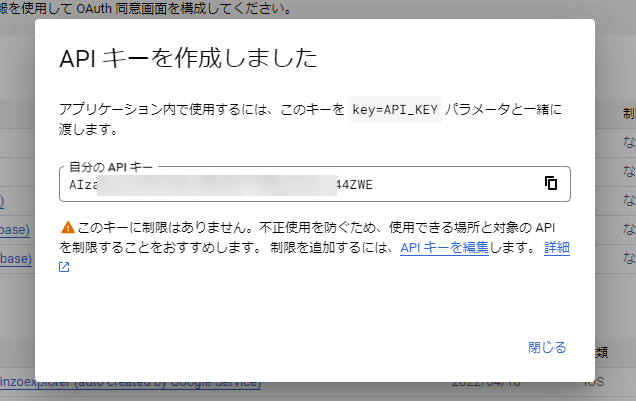Click the "key=API_KEY" code snippet
The height and width of the screenshot is (401, 636).
tap(395, 109)
